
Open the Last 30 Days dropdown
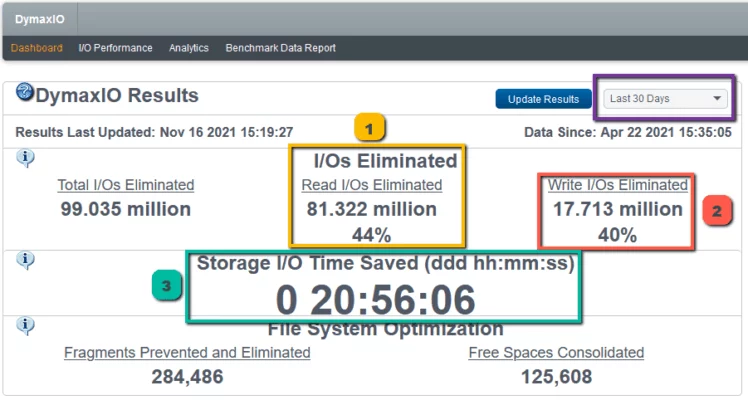tap(665, 98)
